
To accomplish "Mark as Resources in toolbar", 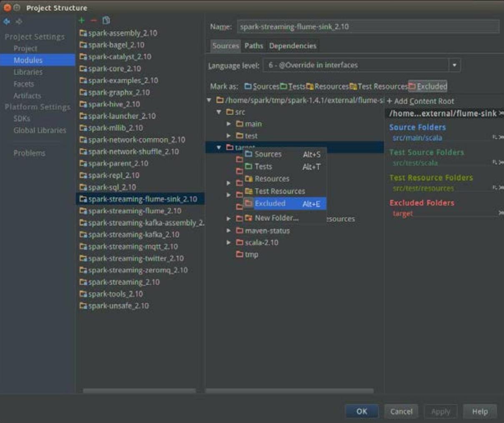I will tap(328, 86).
